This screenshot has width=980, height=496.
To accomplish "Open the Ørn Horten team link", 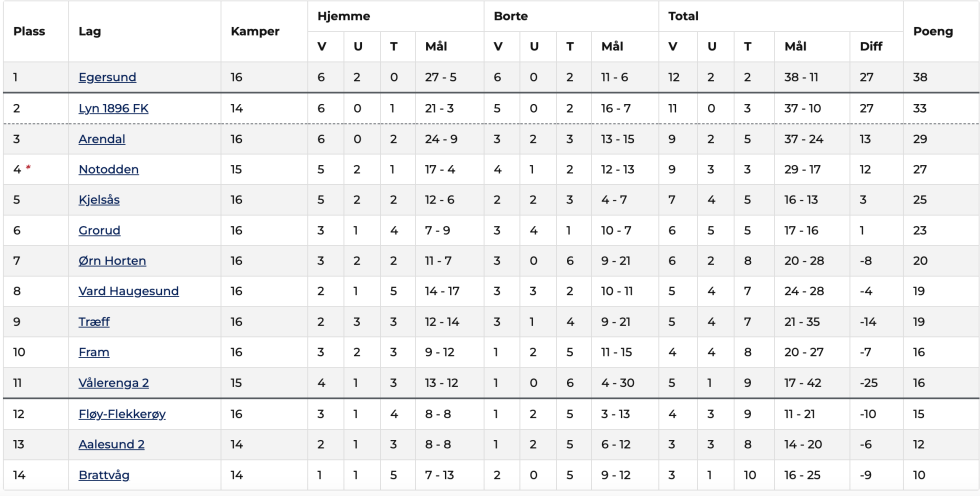I will (112, 260).
